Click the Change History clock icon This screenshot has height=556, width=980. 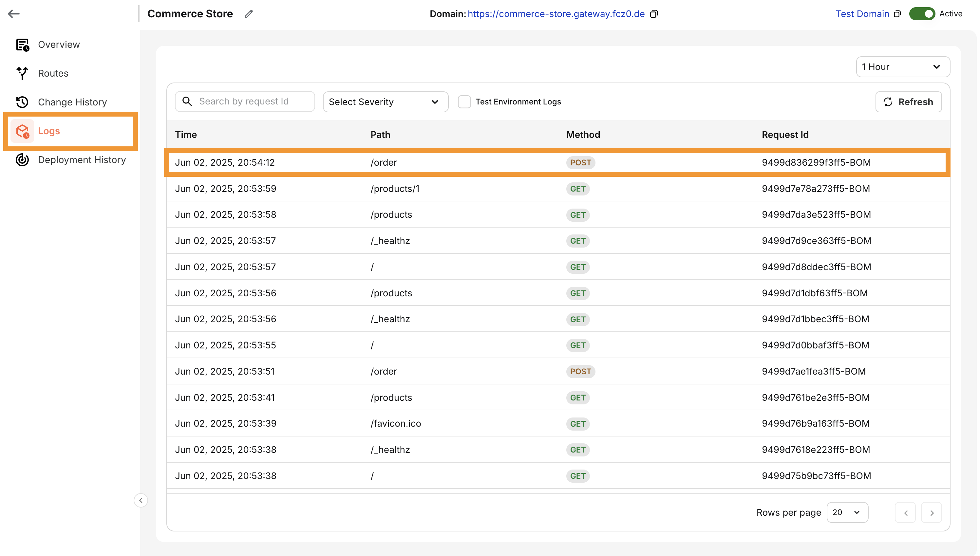(23, 102)
